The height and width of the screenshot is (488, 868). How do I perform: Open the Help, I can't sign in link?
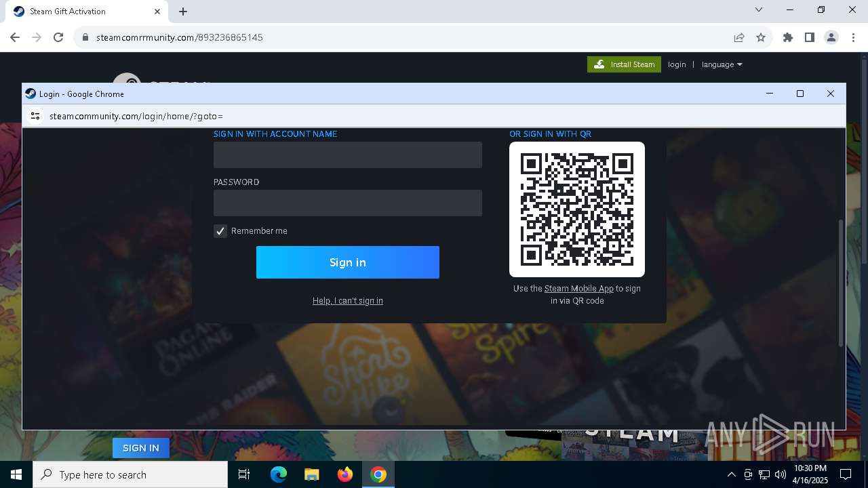click(348, 301)
